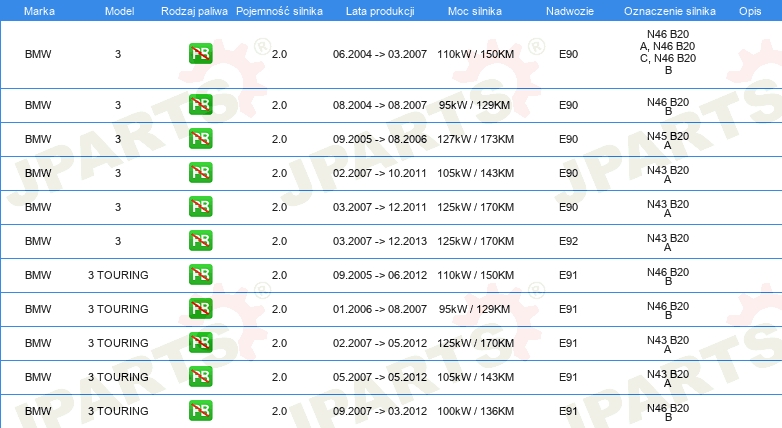Click multi-line engine code N46 B20 A, C, B

click(x=668, y=52)
